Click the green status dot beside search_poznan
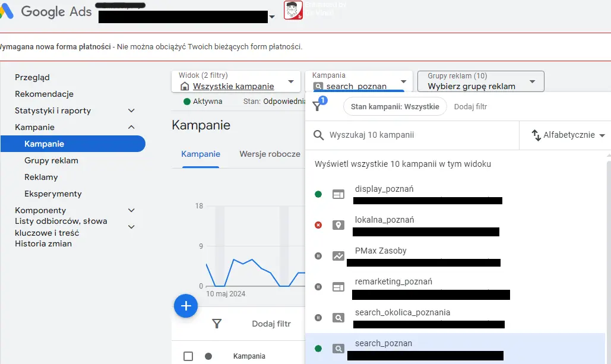The height and width of the screenshot is (364, 611). point(318,349)
